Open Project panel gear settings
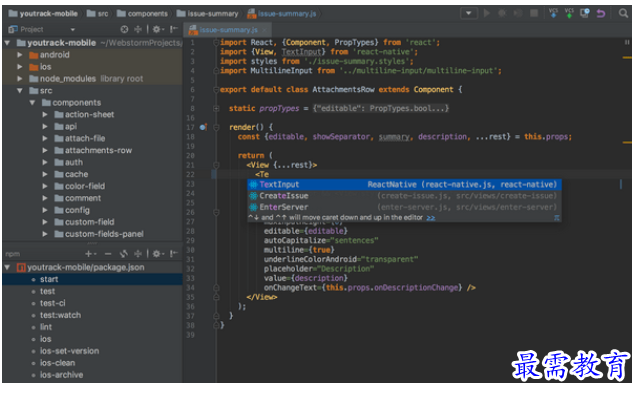The image size is (636, 397). click(158, 29)
